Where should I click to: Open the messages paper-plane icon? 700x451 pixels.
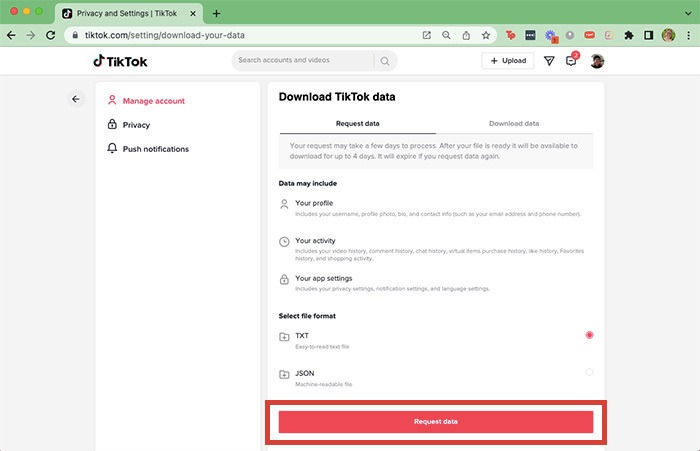[x=549, y=61]
